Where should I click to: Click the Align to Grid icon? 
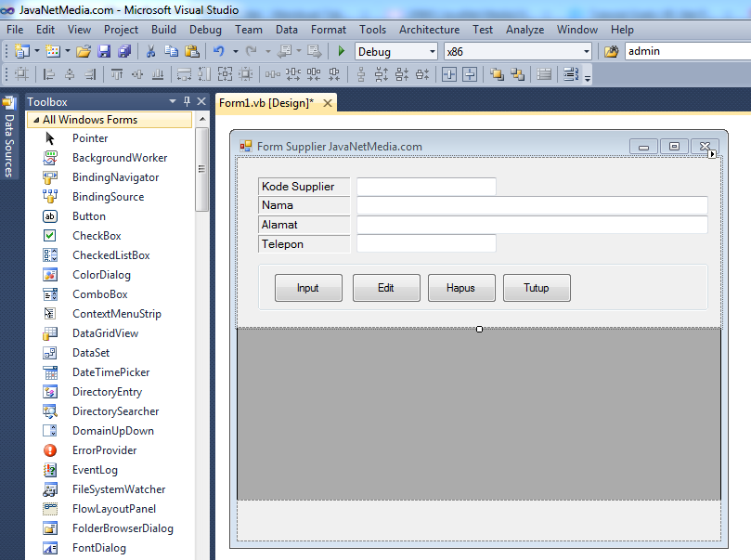[x=21, y=74]
